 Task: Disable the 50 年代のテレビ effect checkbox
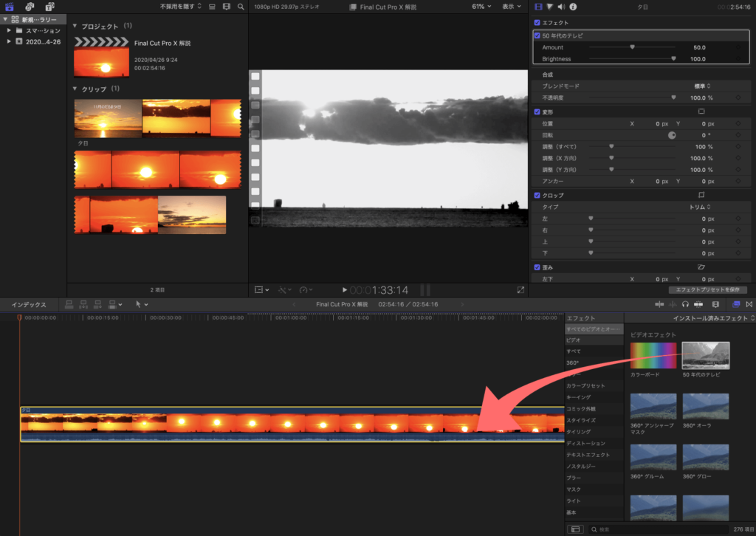pos(537,35)
